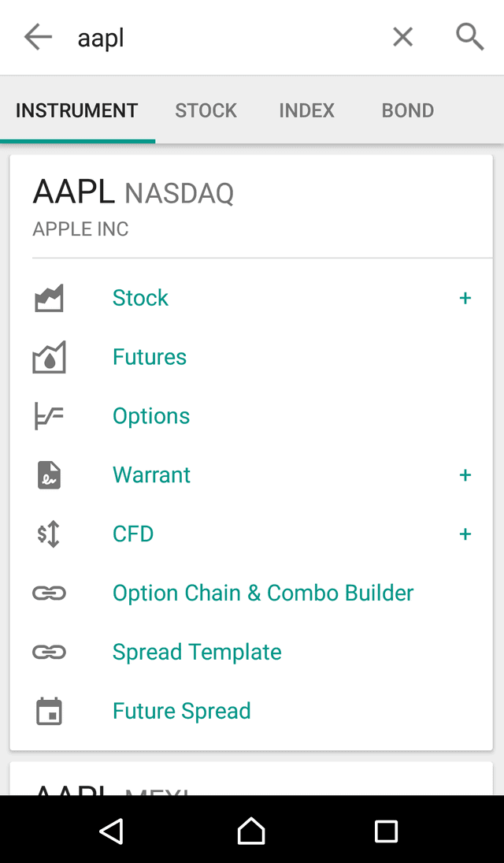The width and height of the screenshot is (504, 863).
Task: Click the Option Chain link icon
Action: point(49,593)
